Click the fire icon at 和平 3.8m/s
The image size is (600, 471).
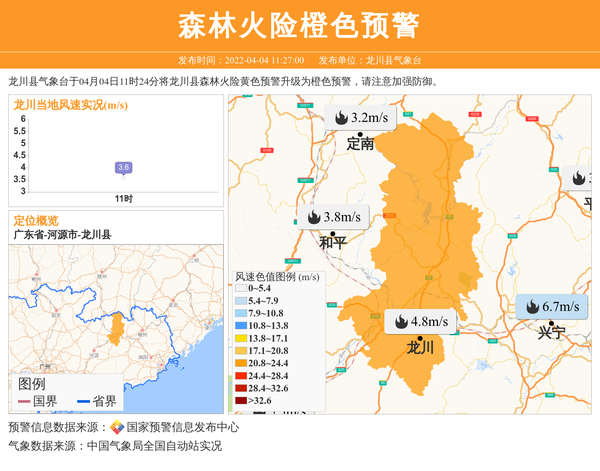pos(313,217)
